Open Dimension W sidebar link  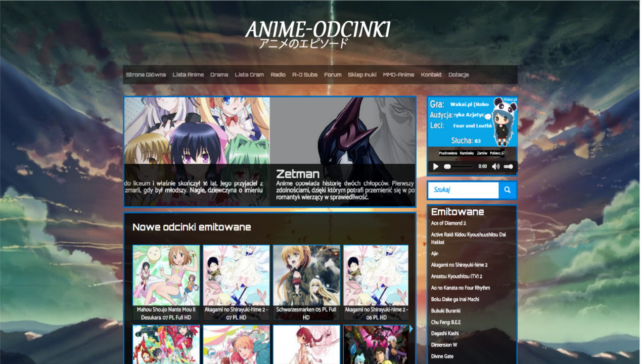444,345
